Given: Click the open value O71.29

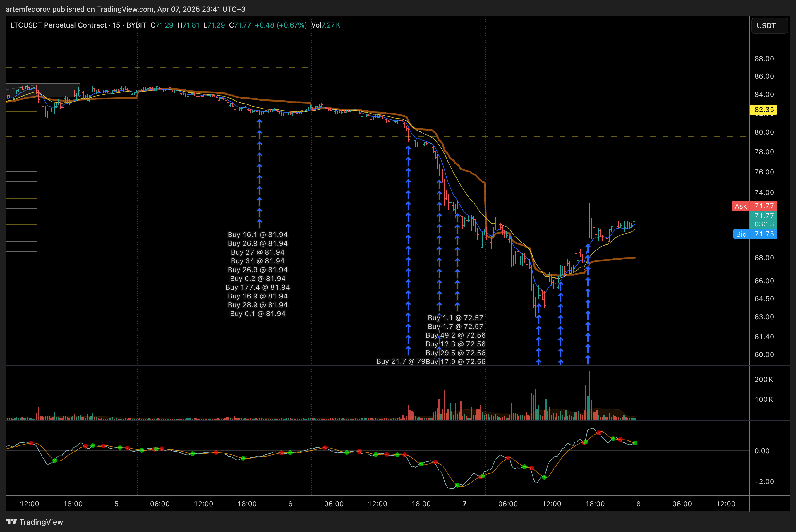Looking at the screenshot, I should point(162,25).
